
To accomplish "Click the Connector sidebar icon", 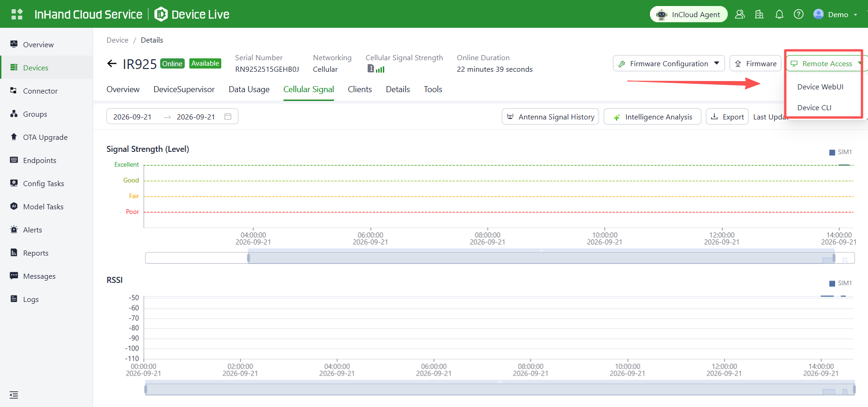I will (x=14, y=90).
